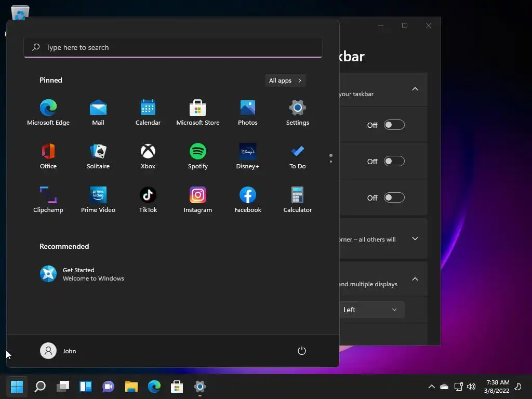Show hidden system tray icons
The width and height of the screenshot is (532, 399).
pyautogui.click(x=432, y=387)
